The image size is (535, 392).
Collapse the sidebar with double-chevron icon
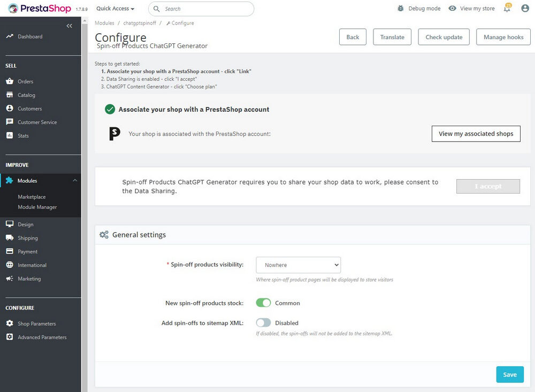[x=69, y=26]
